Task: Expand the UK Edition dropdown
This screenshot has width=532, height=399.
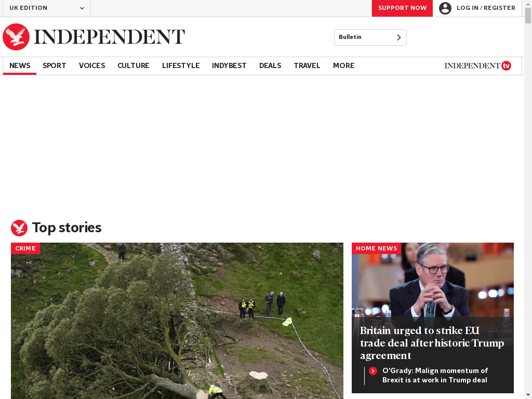Action: [x=47, y=8]
